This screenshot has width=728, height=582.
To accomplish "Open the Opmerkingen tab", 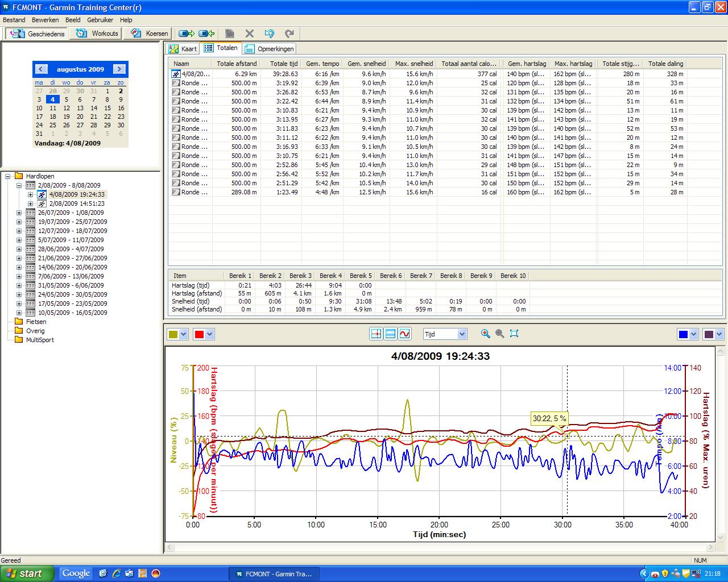I will (269, 49).
